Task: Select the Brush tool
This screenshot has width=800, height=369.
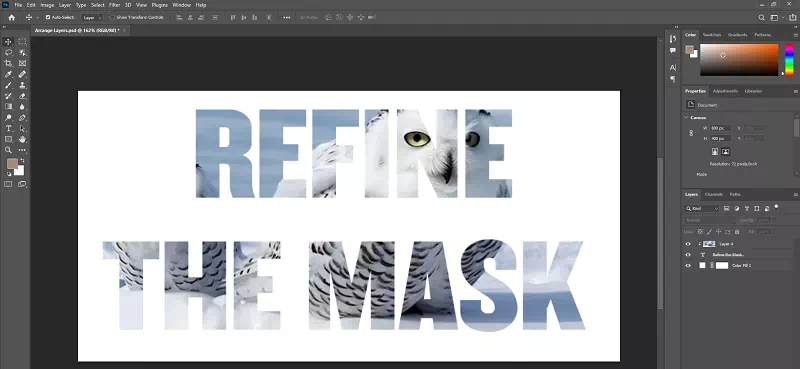Action: pyautogui.click(x=8, y=85)
